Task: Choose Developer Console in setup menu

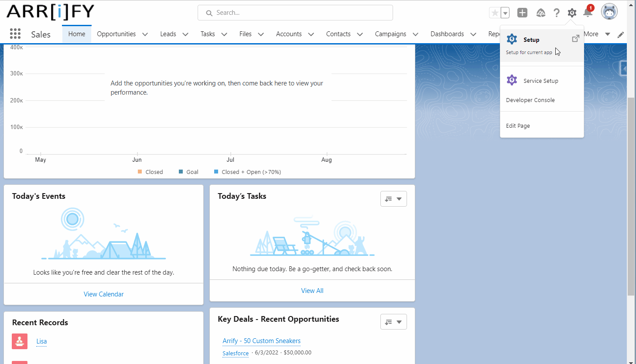Action: 530,100
